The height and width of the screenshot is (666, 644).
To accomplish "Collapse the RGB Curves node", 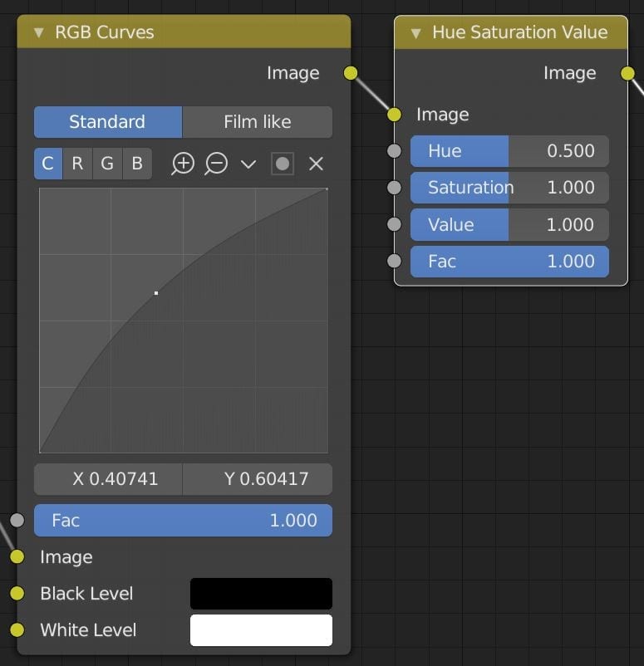I will tap(39, 32).
